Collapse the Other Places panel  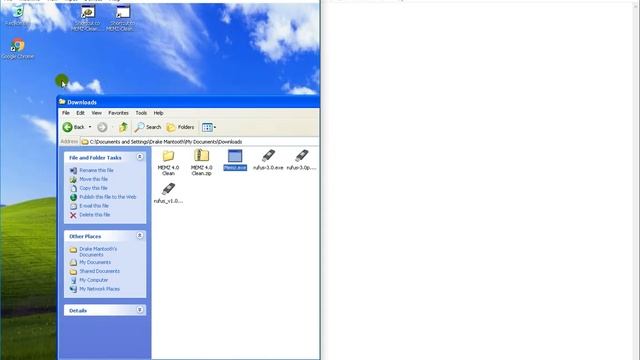point(140,236)
